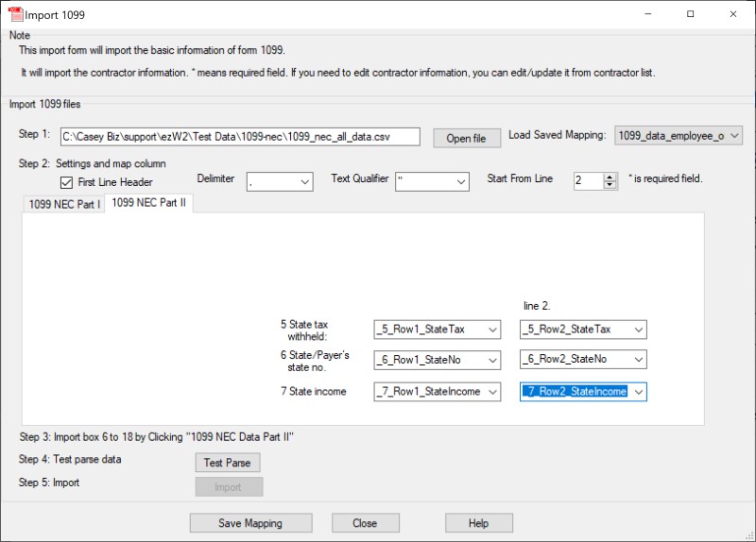
Task: Switch to the 1099 NEC Part I tab
Action: tap(63, 204)
